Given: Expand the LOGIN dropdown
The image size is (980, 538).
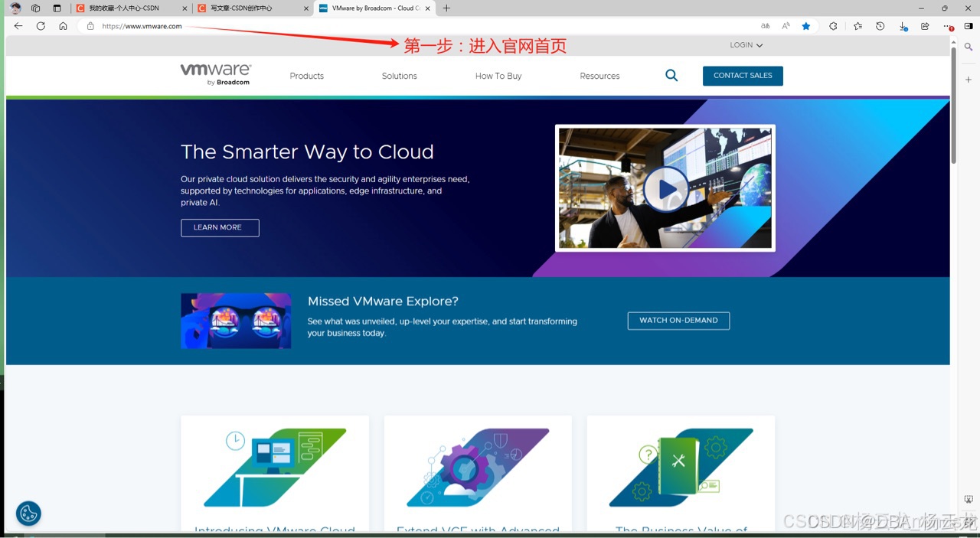Looking at the screenshot, I should click(x=746, y=45).
